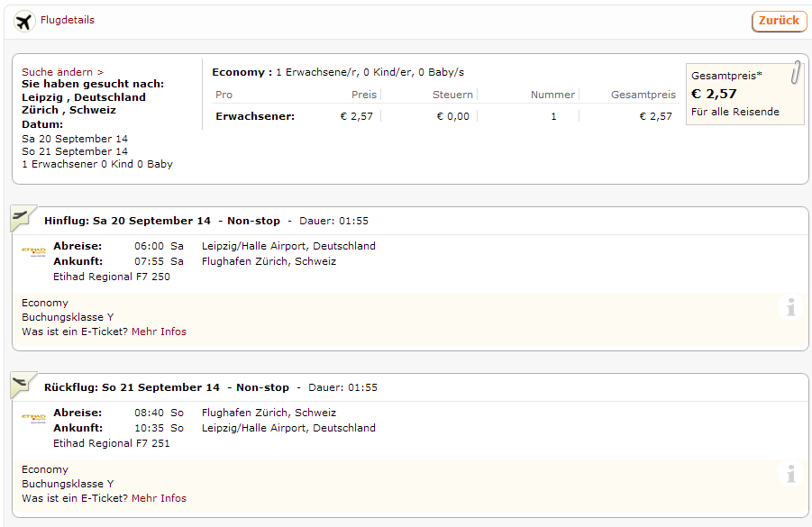This screenshot has width=812, height=527.
Task: Click the Erwachsener price row label
Action: point(255,116)
